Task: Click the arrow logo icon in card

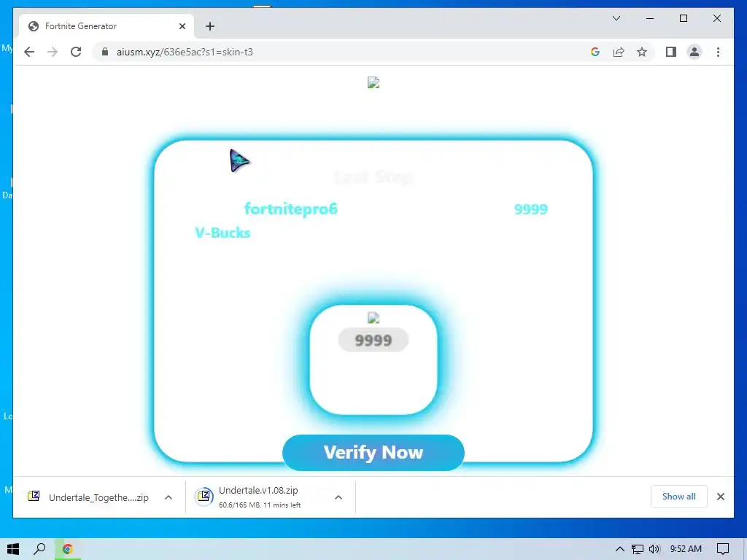Action: tap(239, 160)
